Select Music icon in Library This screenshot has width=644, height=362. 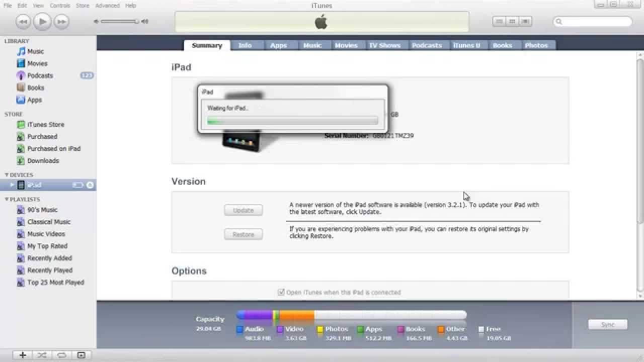point(21,51)
